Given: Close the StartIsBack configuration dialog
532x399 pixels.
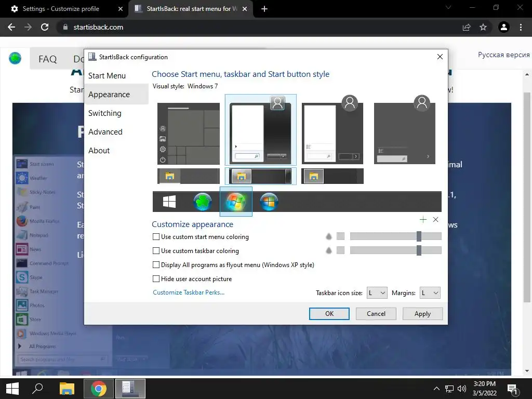Looking at the screenshot, I should (x=440, y=57).
